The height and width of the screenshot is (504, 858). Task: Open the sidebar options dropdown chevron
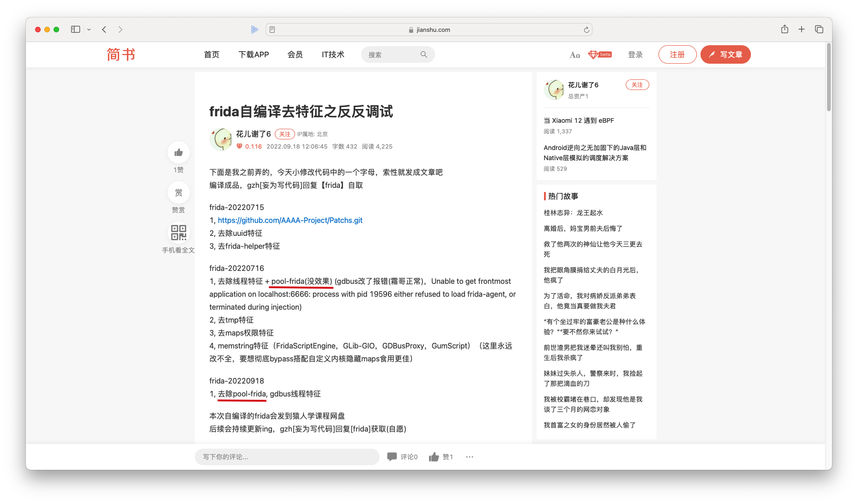tap(89, 30)
